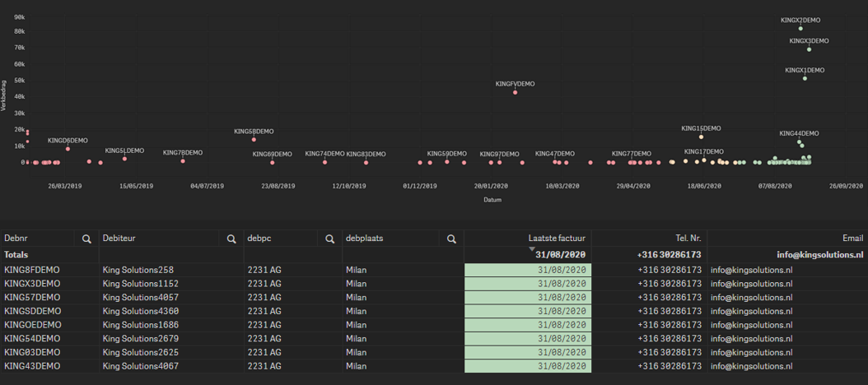The image size is (868, 385).
Task: Select the KING83DEMO data point
Action: (366, 163)
